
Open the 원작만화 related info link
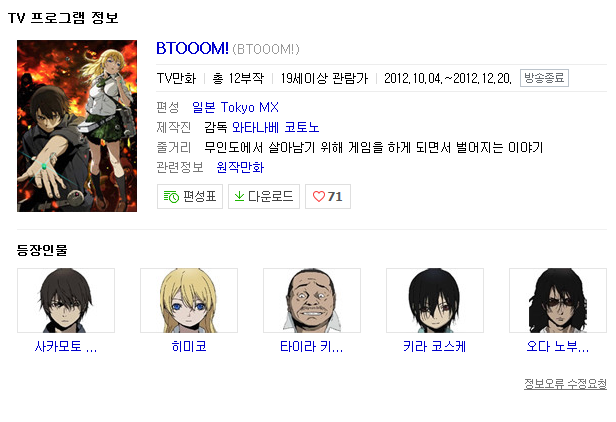coord(240,167)
